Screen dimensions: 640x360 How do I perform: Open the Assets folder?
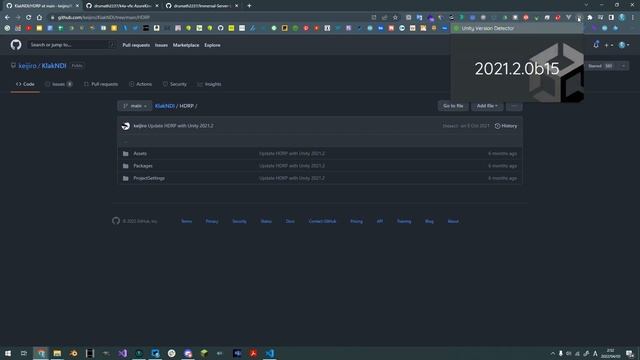(140, 154)
